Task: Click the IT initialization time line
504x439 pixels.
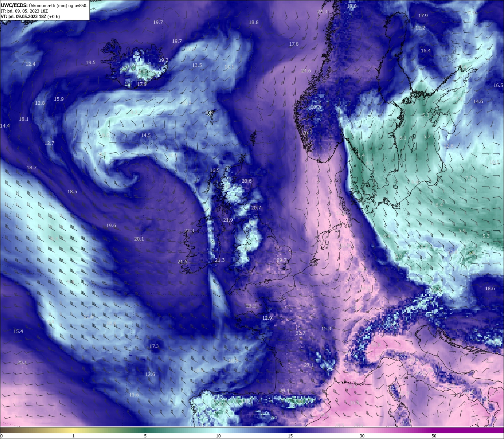Action: pyautogui.click(x=24, y=11)
